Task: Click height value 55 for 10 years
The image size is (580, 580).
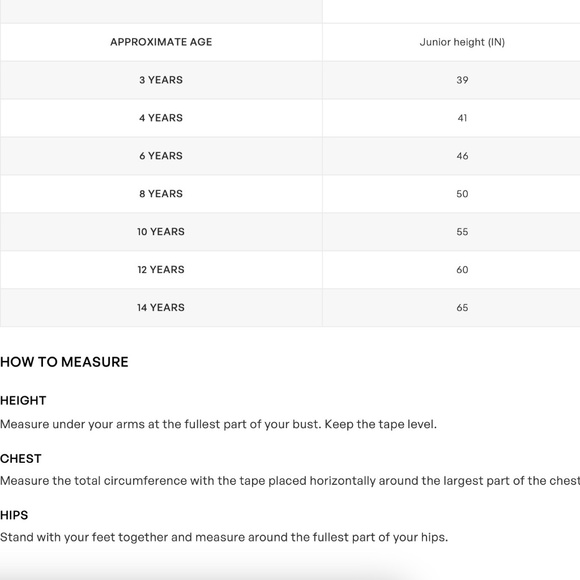Action: pyautogui.click(x=462, y=232)
